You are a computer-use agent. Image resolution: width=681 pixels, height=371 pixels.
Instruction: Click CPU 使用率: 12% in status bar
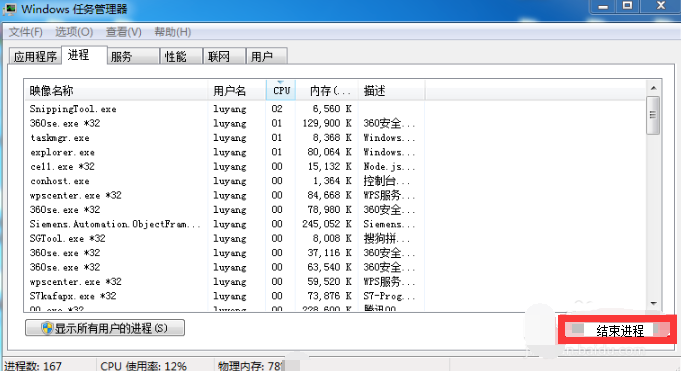coord(144,366)
